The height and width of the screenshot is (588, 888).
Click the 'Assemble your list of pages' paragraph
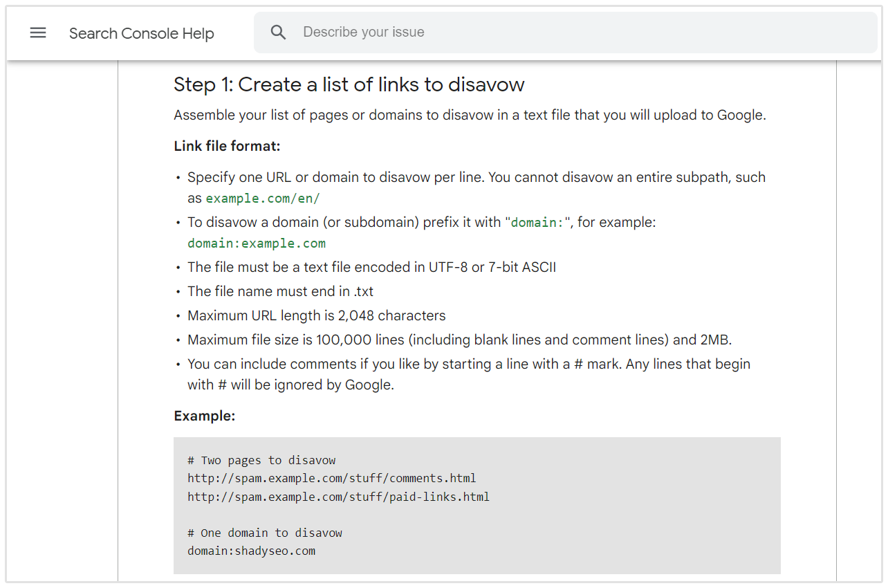pos(469,115)
